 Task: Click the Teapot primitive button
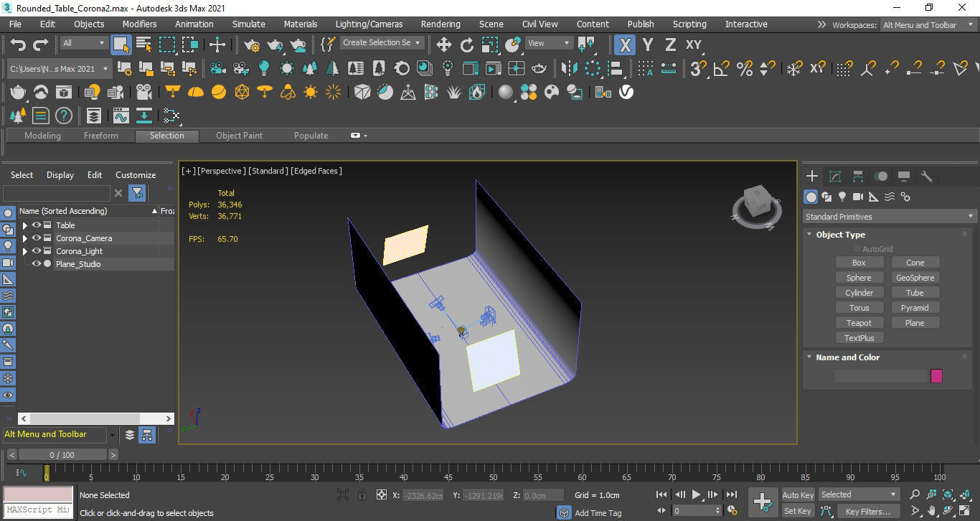tap(859, 323)
